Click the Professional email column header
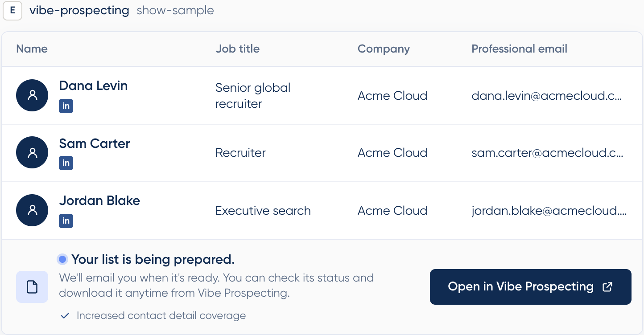Image resolution: width=644 pixels, height=335 pixels. 520,49
